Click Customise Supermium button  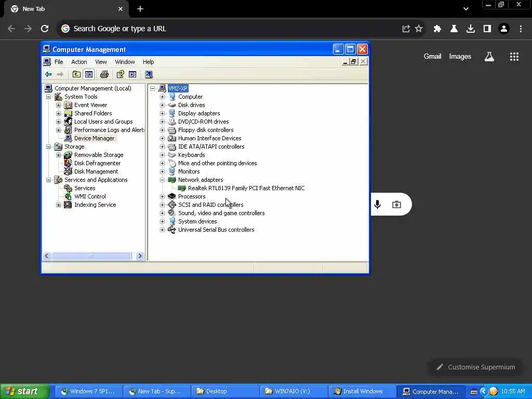coord(476,367)
